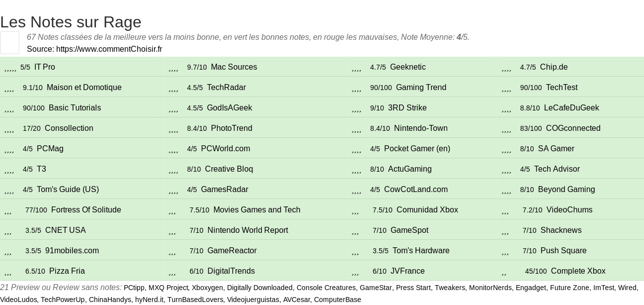Open the Gaming Trend review entry
The width and height of the screenshot is (644, 305).
point(421,88)
